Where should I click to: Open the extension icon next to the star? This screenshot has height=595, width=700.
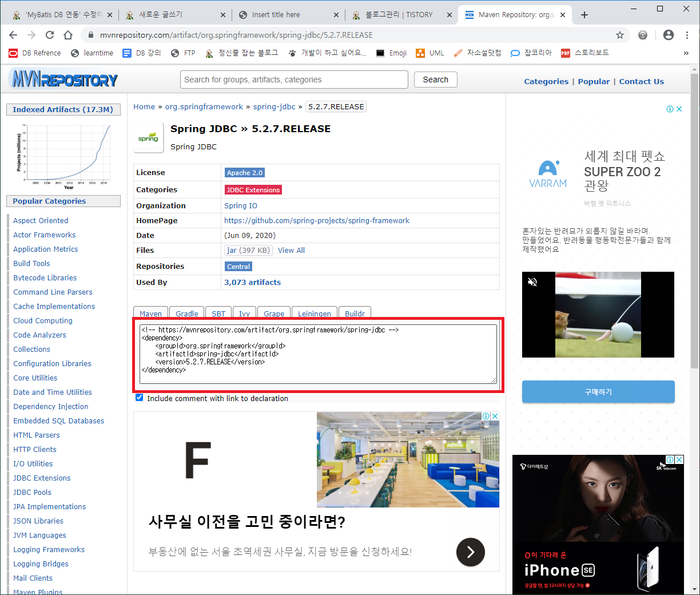pyautogui.click(x=643, y=35)
